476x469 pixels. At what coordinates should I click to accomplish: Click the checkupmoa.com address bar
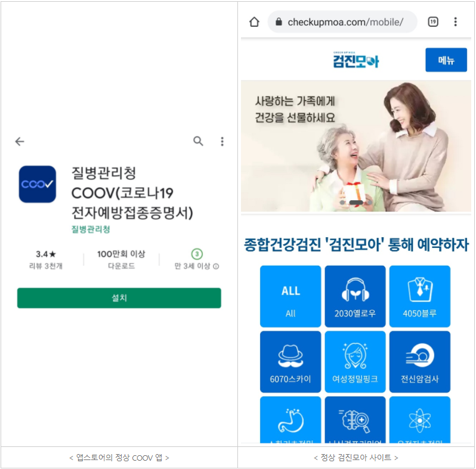coord(342,22)
